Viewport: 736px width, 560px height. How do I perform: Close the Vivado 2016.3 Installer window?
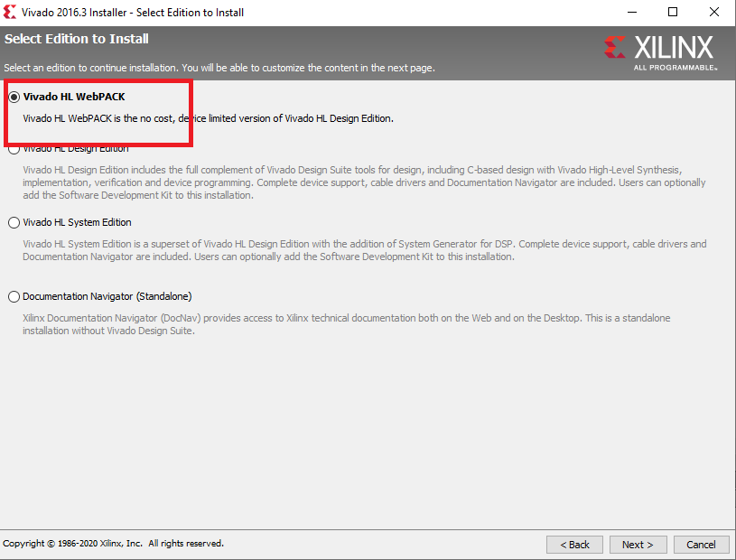(714, 13)
